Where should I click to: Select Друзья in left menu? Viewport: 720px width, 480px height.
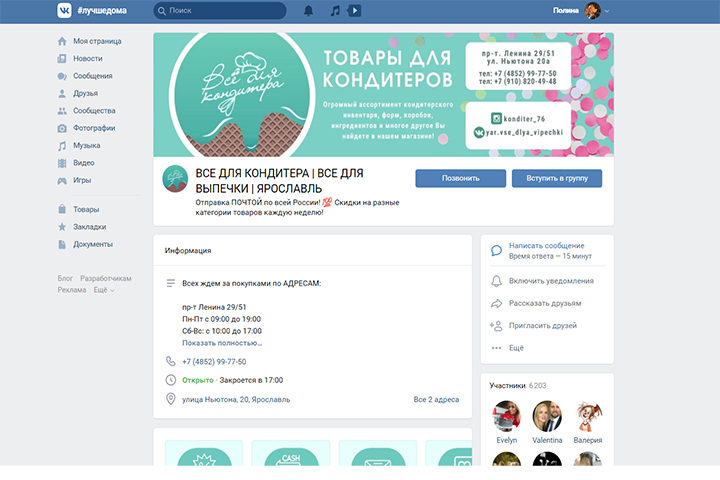[85, 94]
